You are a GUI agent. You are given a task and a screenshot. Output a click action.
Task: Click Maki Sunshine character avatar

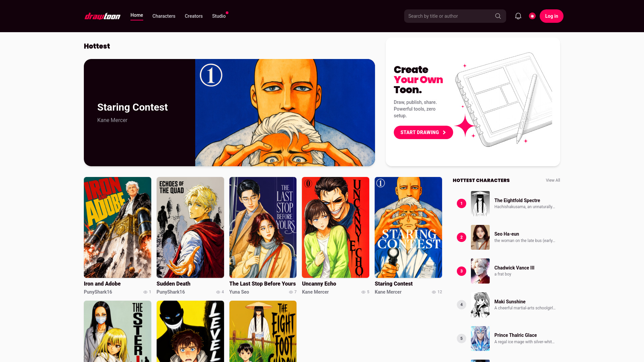[480, 305]
